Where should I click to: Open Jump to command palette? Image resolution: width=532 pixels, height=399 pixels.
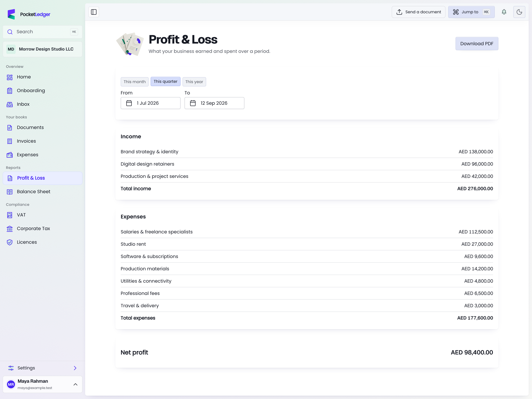pyautogui.click(x=471, y=12)
